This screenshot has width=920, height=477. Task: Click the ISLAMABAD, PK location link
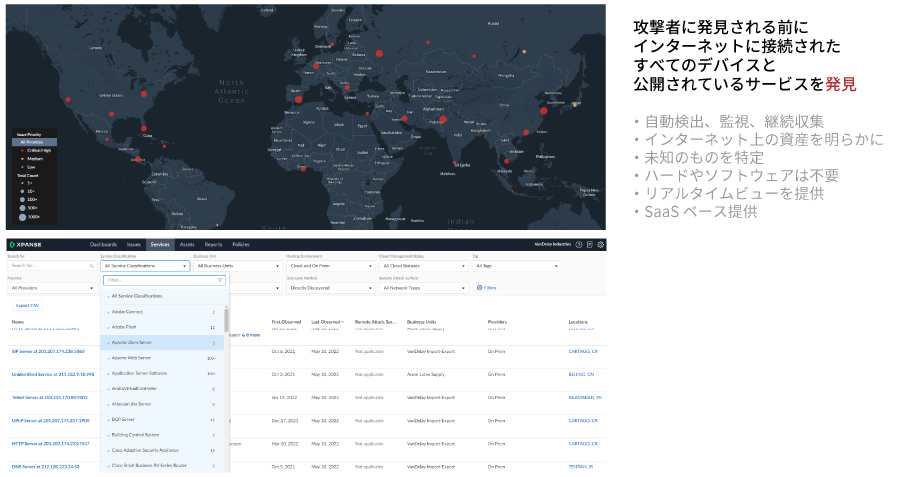(585, 398)
